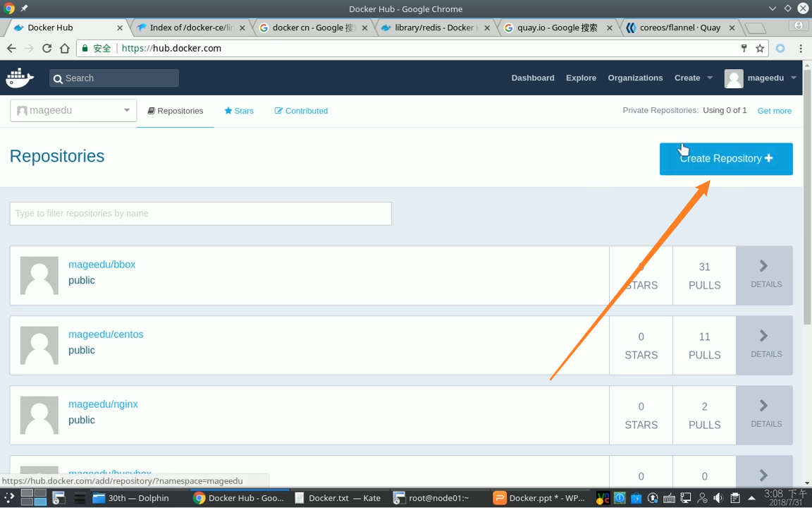Screen dimensions: 812x508
Task: Open the mageedu namespace dropdown
Action: 73,110
